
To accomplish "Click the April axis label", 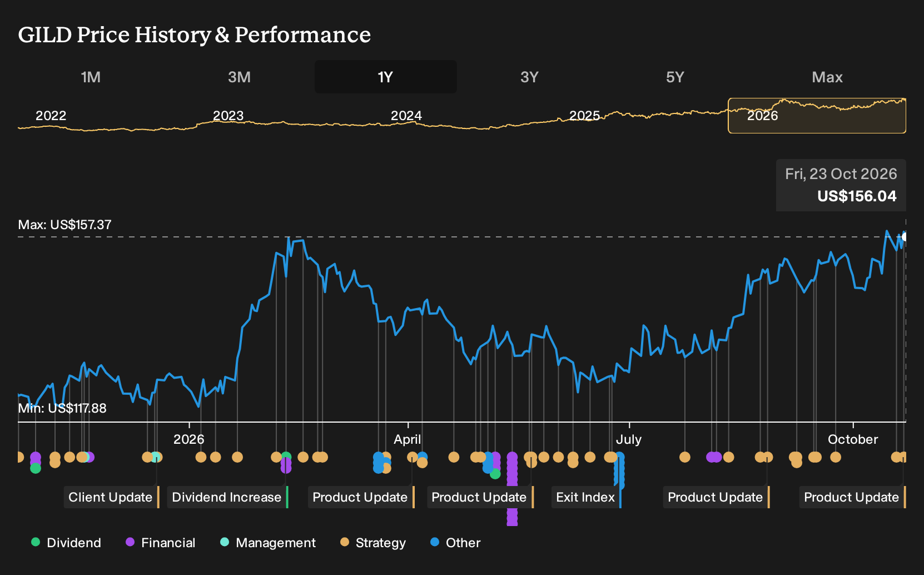I will [x=408, y=439].
